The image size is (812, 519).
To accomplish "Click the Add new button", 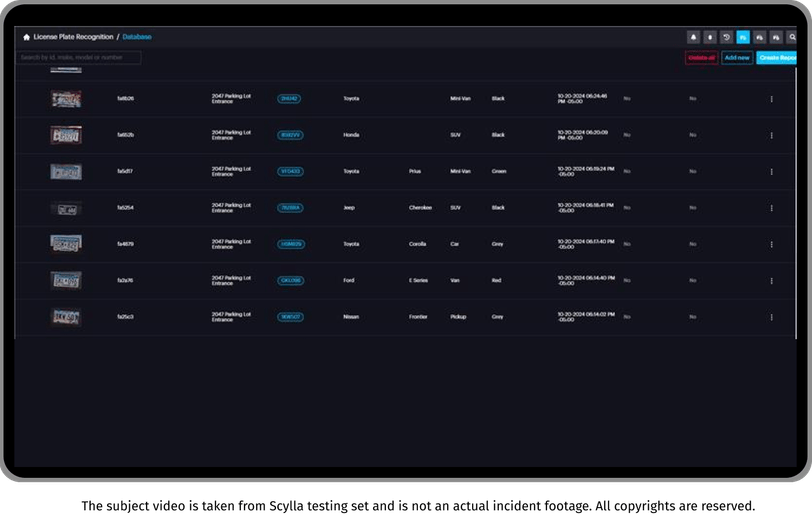I will pyautogui.click(x=737, y=57).
